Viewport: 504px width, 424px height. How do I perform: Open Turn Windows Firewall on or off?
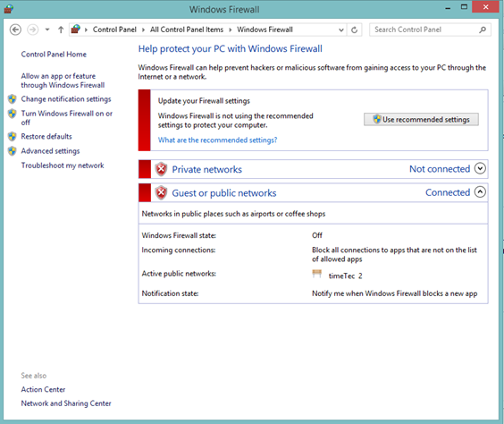click(x=66, y=118)
